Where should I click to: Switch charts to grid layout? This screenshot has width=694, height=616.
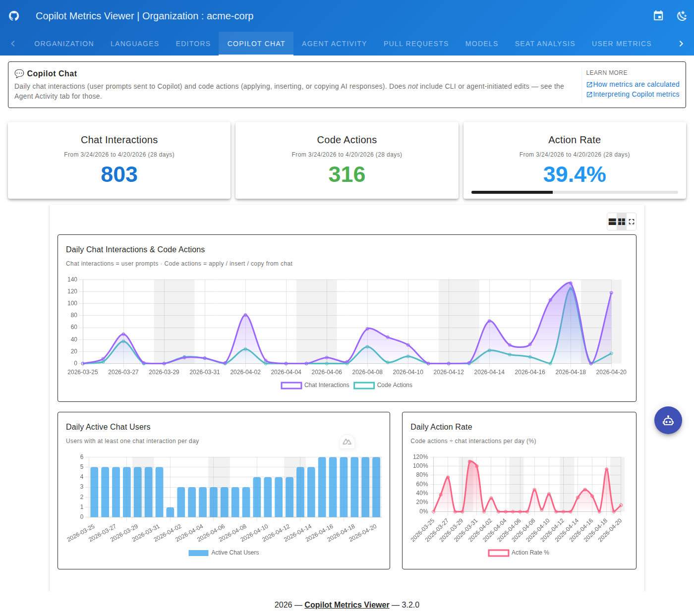622,222
